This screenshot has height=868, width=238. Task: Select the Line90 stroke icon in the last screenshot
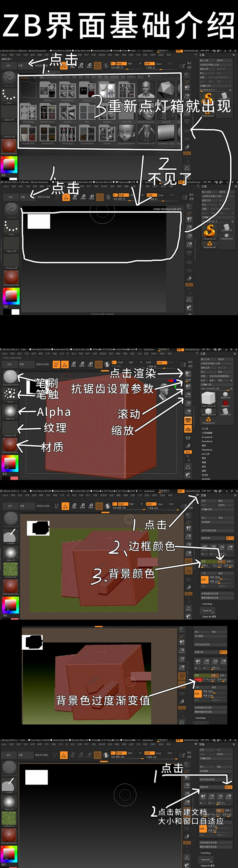(9, 785)
